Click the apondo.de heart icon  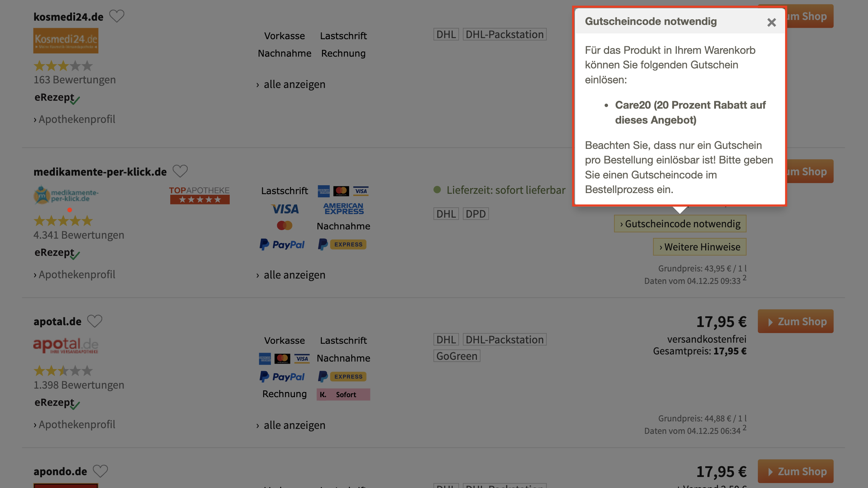(x=100, y=471)
